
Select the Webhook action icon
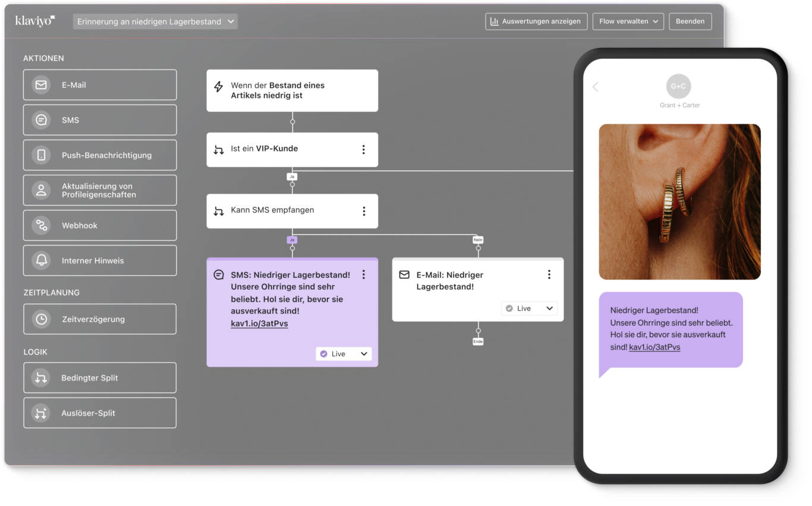(x=41, y=225)
